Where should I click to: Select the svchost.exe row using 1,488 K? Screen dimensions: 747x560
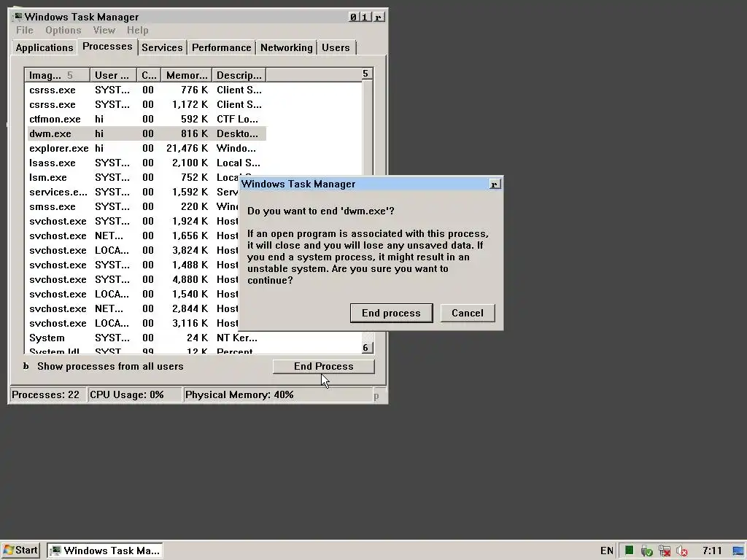[133, 265]
